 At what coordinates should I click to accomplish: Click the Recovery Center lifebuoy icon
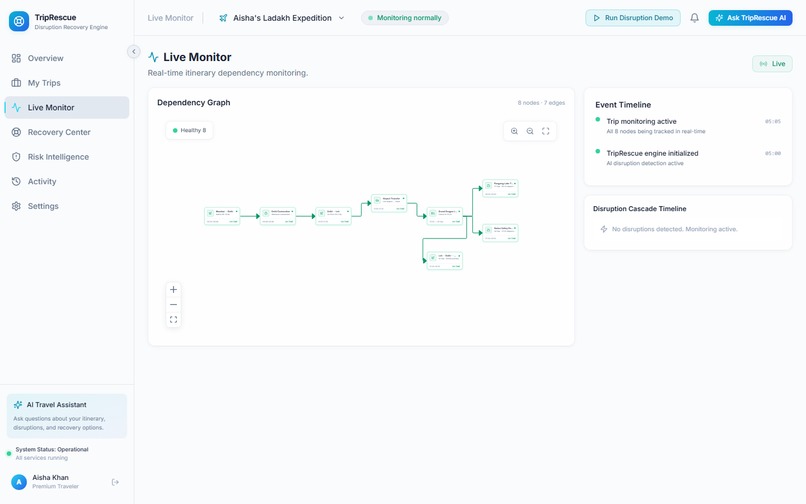[x=16, y=132]
